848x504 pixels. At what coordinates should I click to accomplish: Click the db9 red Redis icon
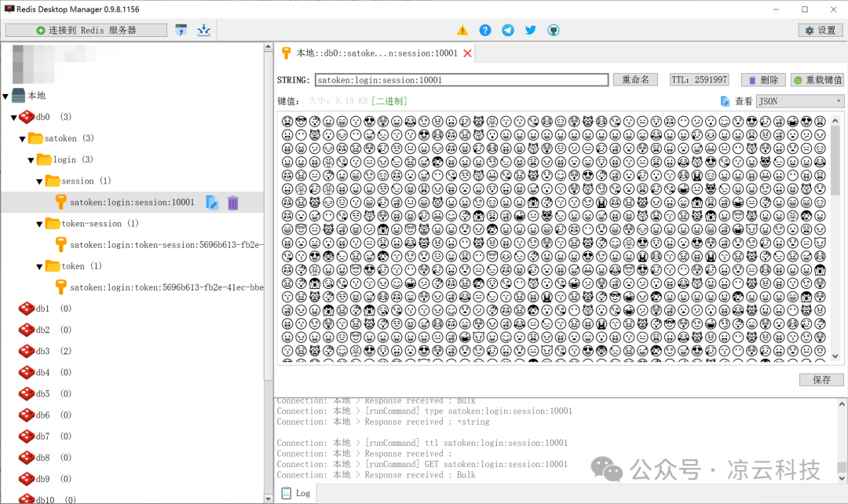click(x=27, y=479)
